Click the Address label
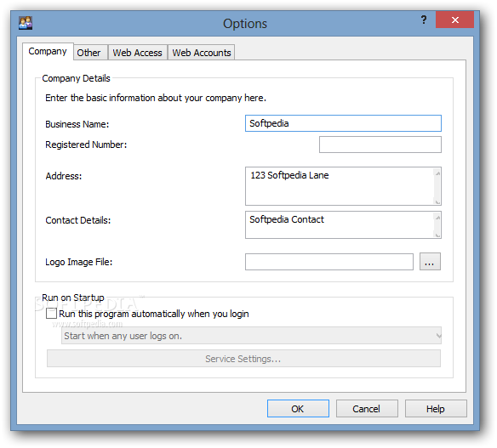The width and height of the screenshot is (497, 448). pyautogui.click(x=63, y=176)
